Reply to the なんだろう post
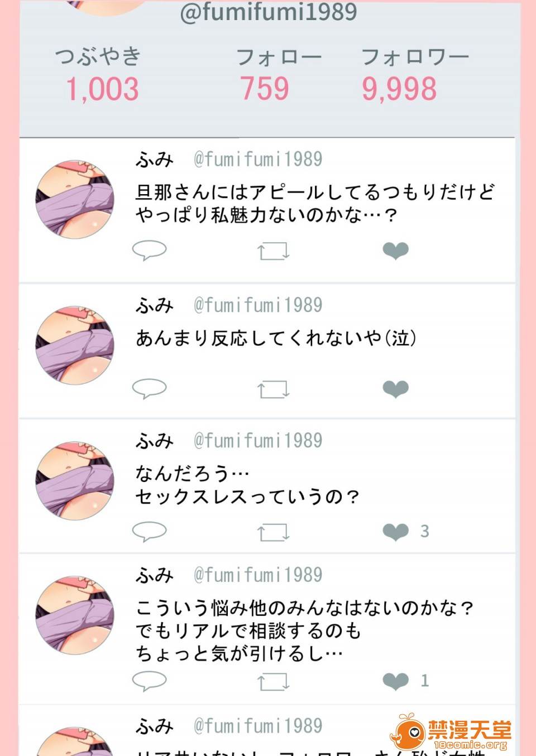Viewport: 536px width, 756px height. (149, 531)
